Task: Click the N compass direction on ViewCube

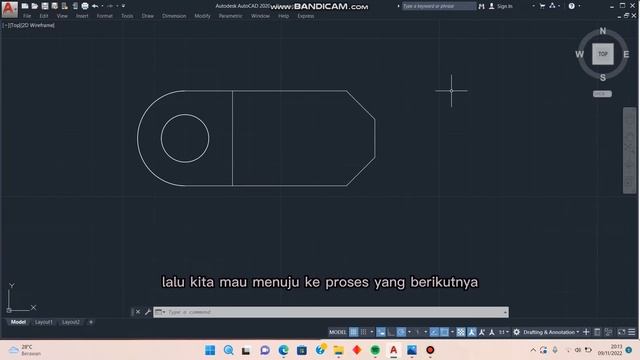Action: point(603,31)
